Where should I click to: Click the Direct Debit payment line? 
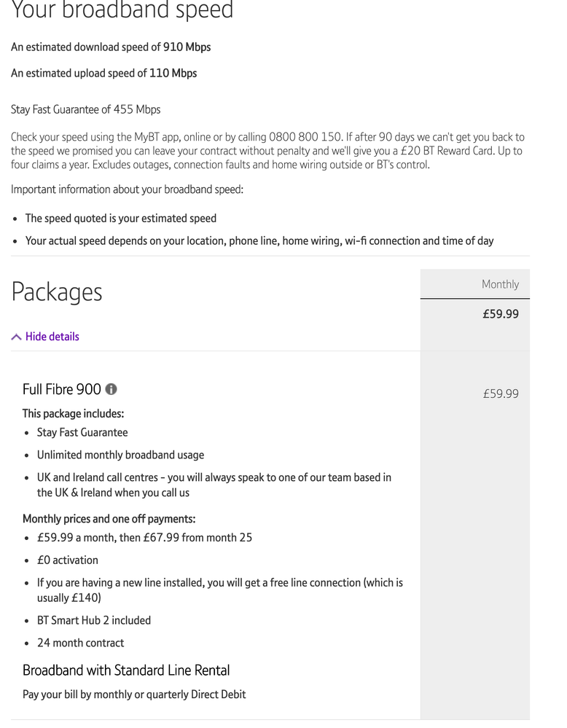point(134,694)
